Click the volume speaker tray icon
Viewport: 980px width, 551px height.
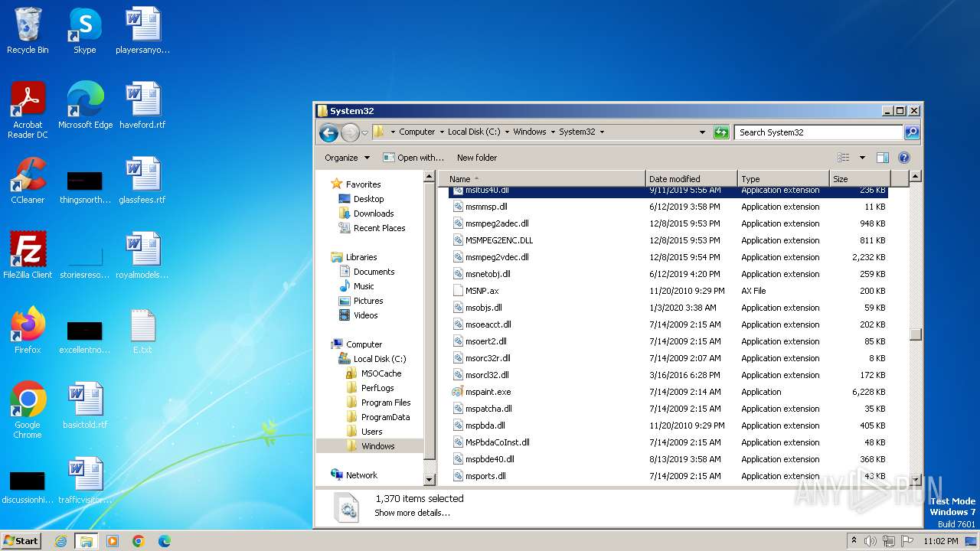point(871,541)
